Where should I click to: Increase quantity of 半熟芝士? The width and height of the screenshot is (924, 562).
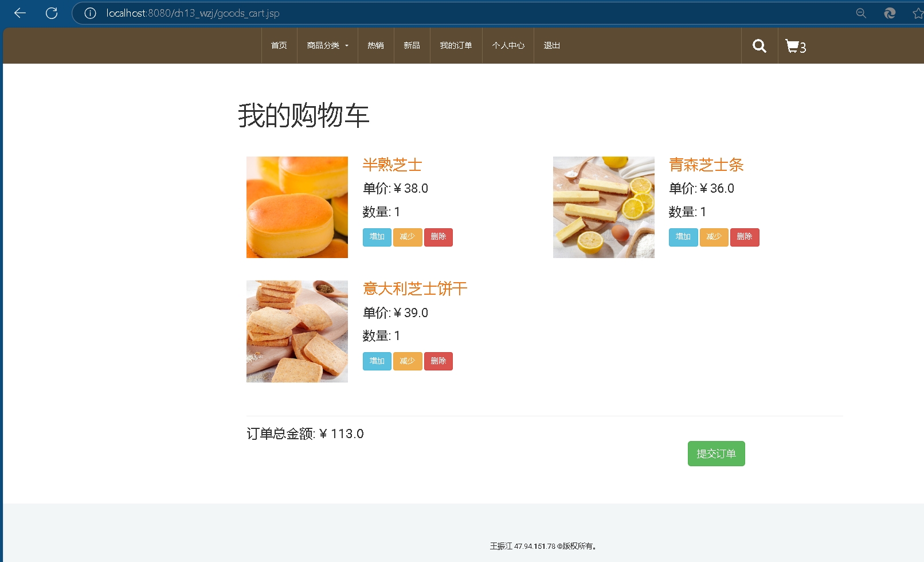pos(377,237)
